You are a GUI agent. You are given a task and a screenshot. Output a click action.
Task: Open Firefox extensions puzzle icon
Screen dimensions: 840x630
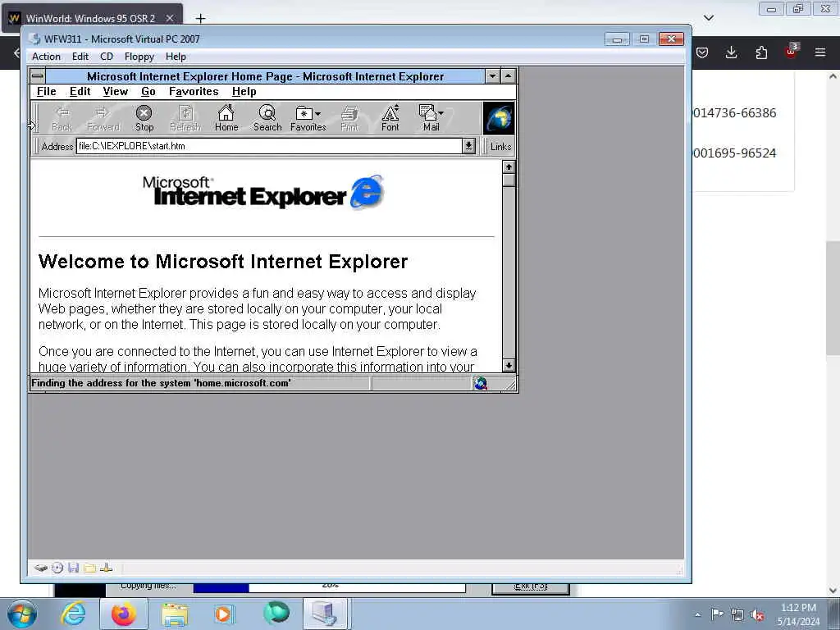pos(760,52)
